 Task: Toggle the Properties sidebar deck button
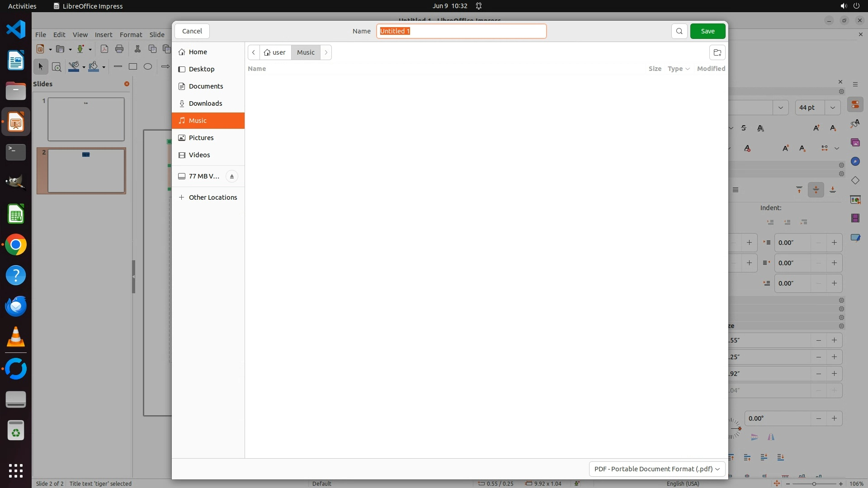[x=855, y=105]
